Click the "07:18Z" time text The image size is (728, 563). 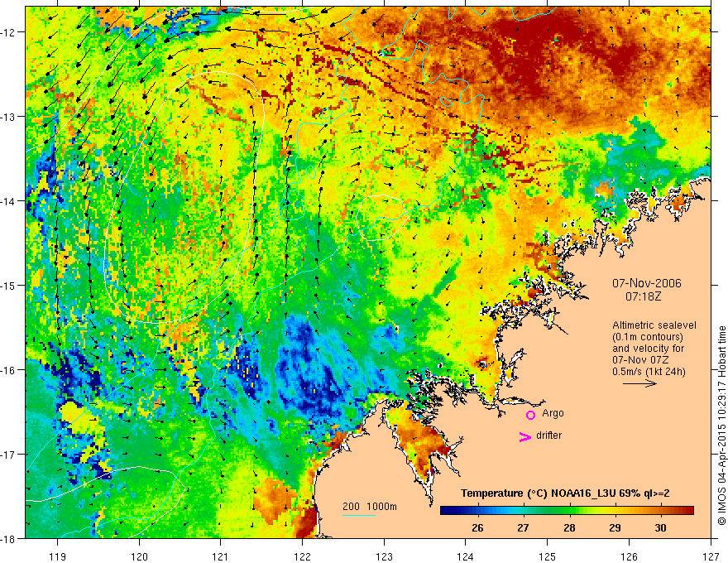point(644,296)
